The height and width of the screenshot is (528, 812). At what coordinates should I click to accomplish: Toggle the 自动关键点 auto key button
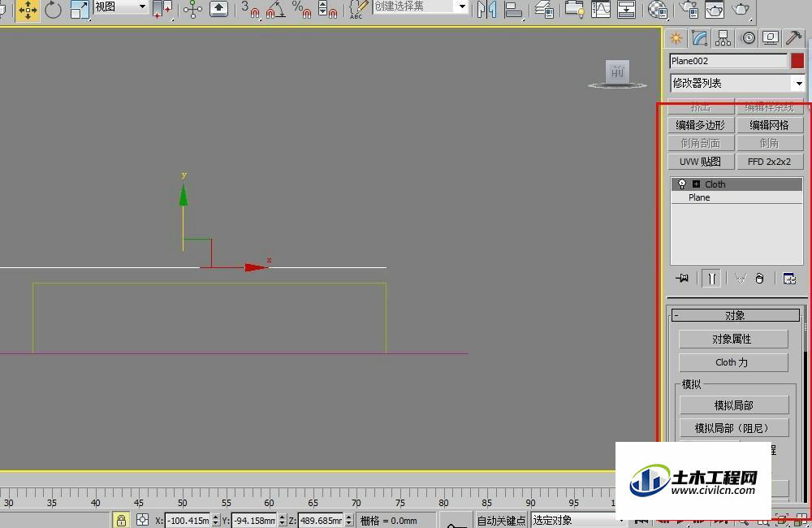pyautogui.click(x=501, y=520)
